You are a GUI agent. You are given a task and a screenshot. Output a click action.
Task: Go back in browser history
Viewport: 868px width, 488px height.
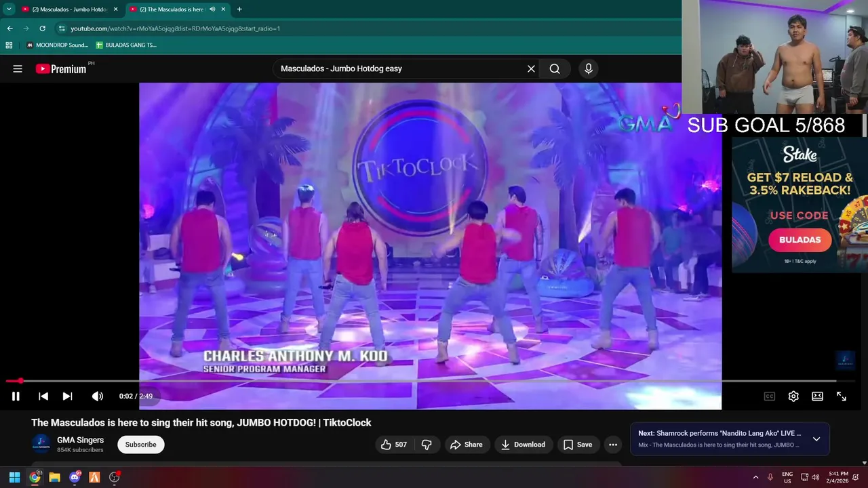[x=10, y=28]
